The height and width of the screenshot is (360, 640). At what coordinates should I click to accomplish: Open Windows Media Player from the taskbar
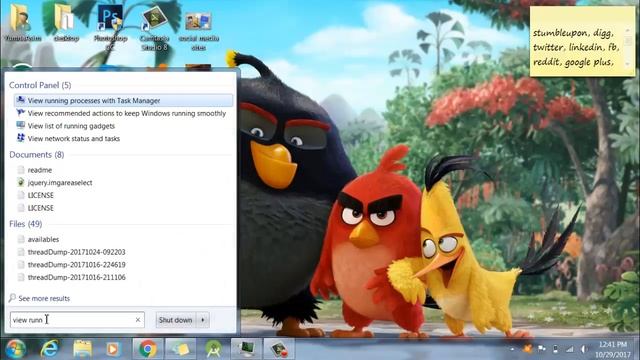[x=113, y=349]
